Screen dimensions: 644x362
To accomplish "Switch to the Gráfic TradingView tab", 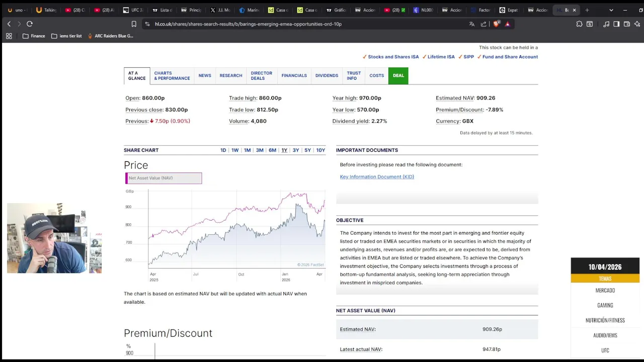I will [x=337, y=10].
